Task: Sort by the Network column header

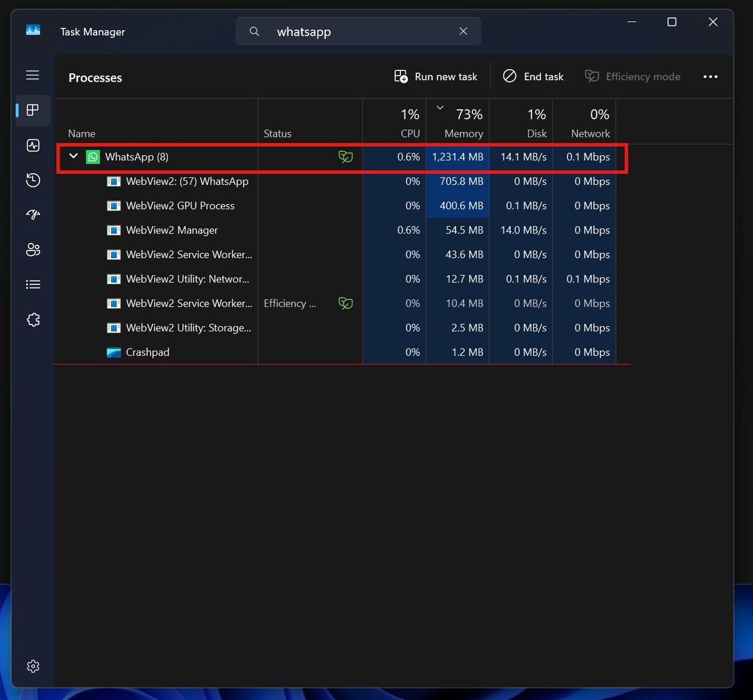Action: [x=584, y=122]
